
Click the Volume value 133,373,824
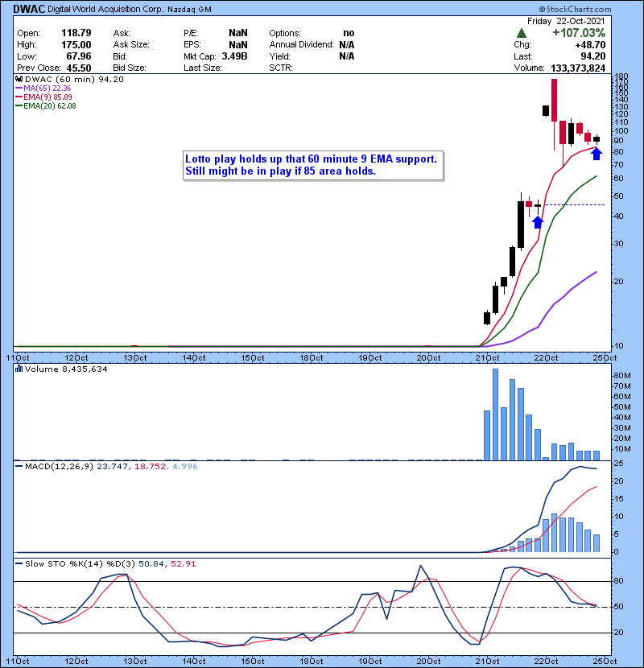click(578, 68)
